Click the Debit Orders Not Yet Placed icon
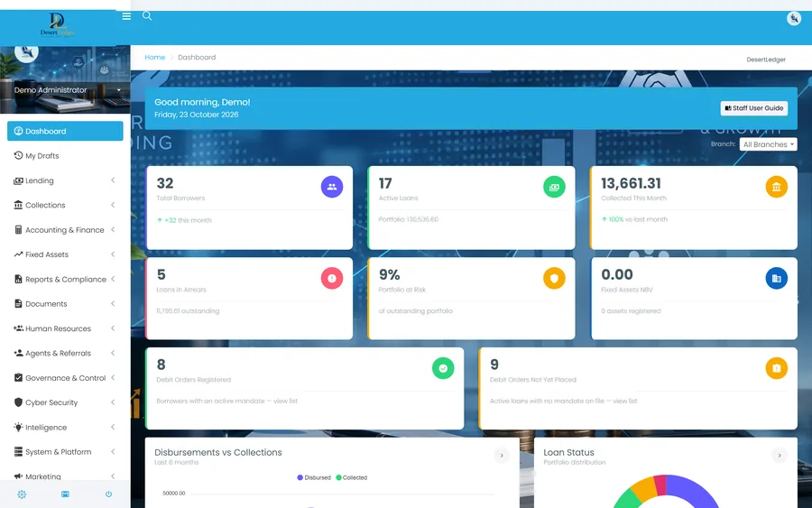812x508 pixels. (x=776, y=368)
